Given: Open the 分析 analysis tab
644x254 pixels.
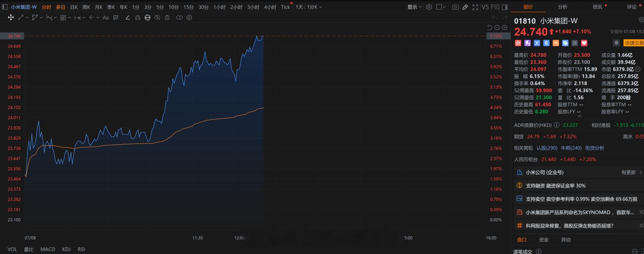Looking at the screenshot, I should point(563,7).
